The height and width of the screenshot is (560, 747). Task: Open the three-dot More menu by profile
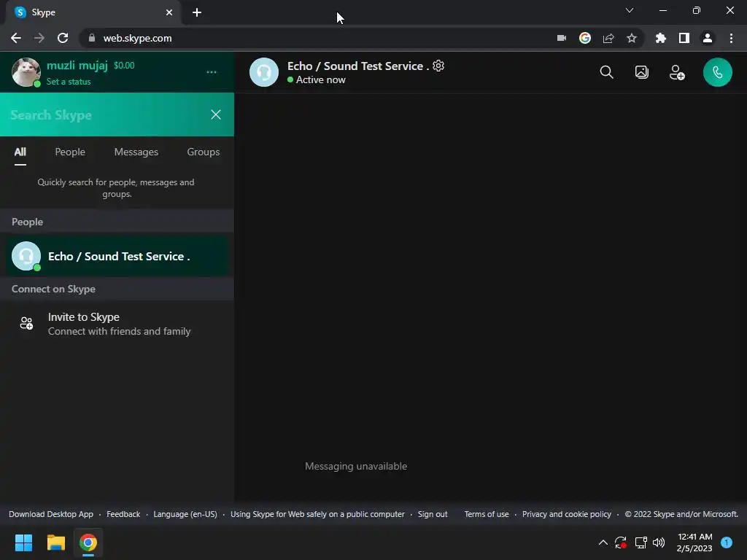pyautogui.click(x=212, y=72)
